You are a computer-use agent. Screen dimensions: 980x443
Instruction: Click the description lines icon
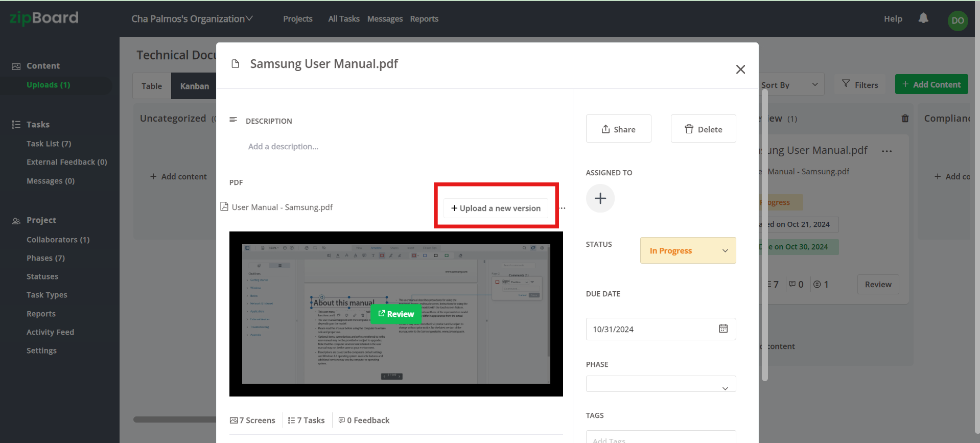pos(233,120)
